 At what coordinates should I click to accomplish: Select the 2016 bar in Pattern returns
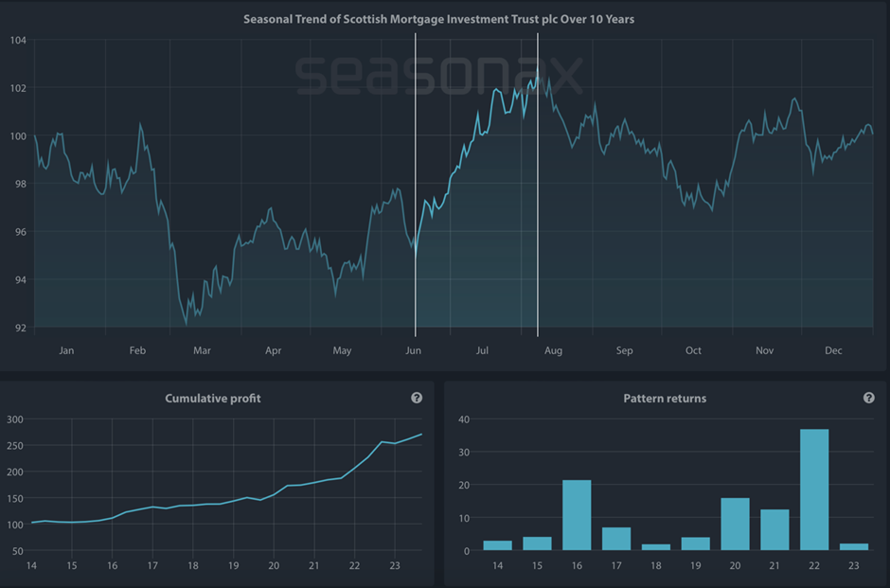pyautogui.click(x=577, y=515)
